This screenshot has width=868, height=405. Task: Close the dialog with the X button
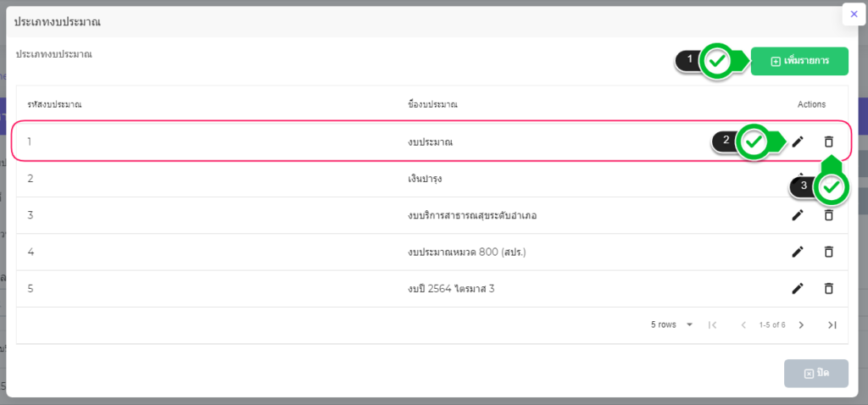[854, 14]
